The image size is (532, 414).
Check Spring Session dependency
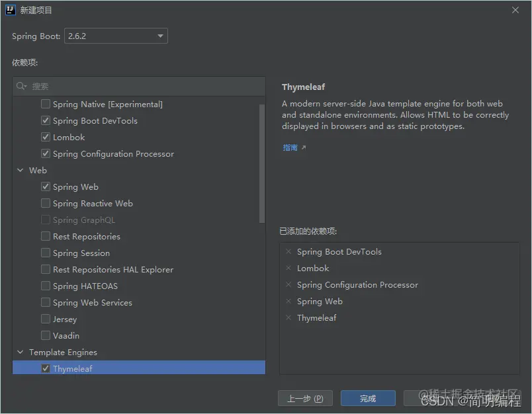46,253
